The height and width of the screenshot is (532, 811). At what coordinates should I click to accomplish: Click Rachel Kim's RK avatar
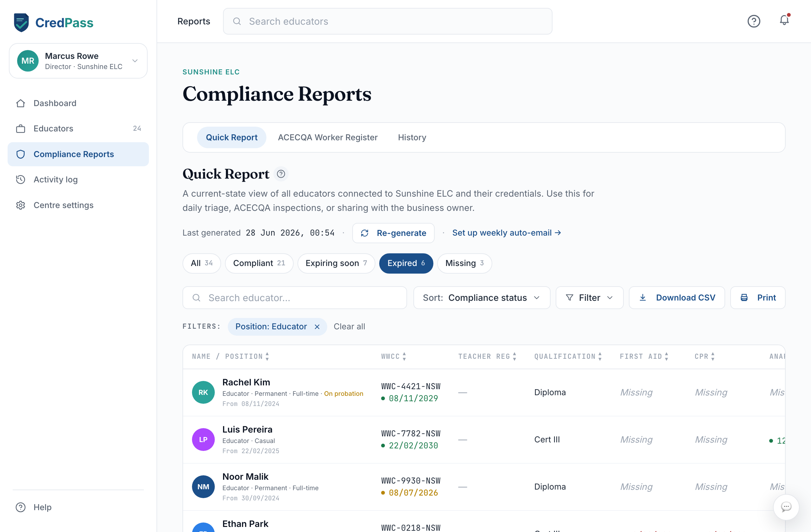tap(203, 392)
